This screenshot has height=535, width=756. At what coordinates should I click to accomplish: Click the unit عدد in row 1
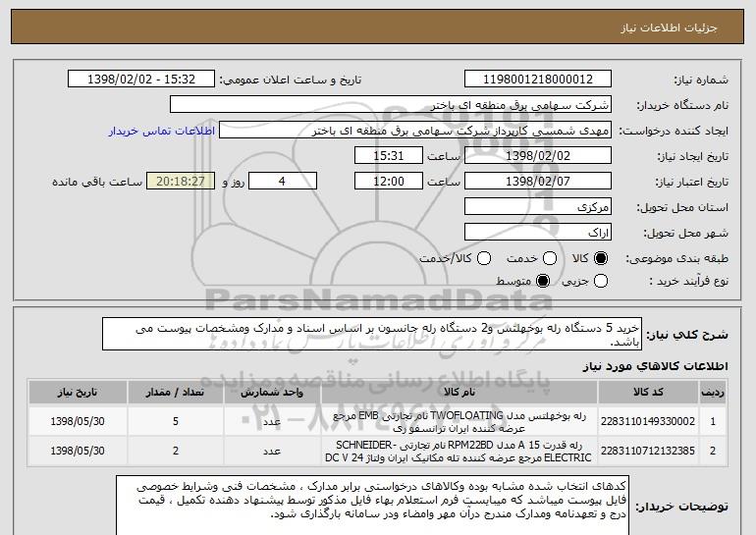pos(272,422)
